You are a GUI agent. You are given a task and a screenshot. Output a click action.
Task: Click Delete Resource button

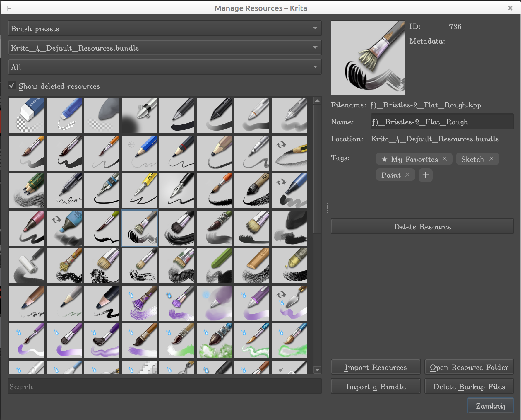click(422, 226)
